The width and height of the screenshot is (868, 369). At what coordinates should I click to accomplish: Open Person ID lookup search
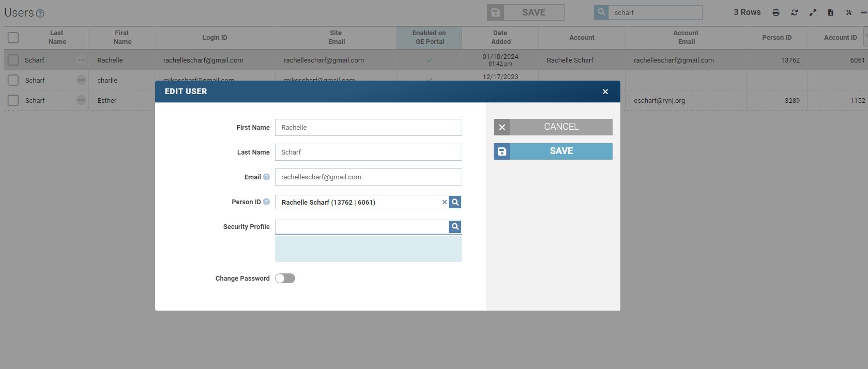click(x=455, y=202)
